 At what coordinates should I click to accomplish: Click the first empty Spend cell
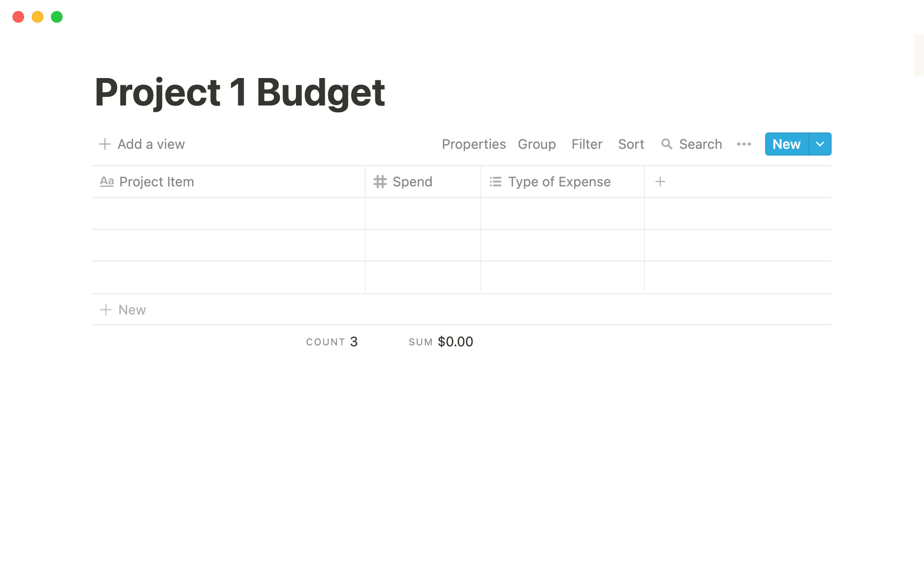[423, 213]
